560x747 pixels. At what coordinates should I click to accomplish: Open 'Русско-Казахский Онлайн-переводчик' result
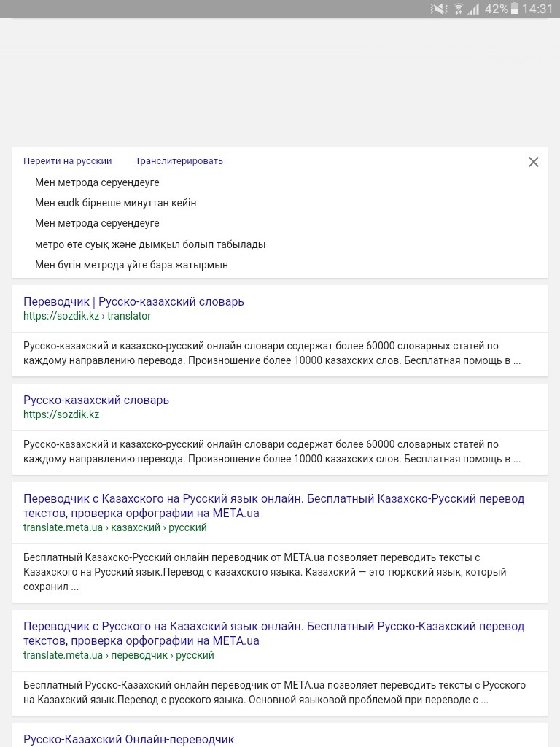(128, 740)
